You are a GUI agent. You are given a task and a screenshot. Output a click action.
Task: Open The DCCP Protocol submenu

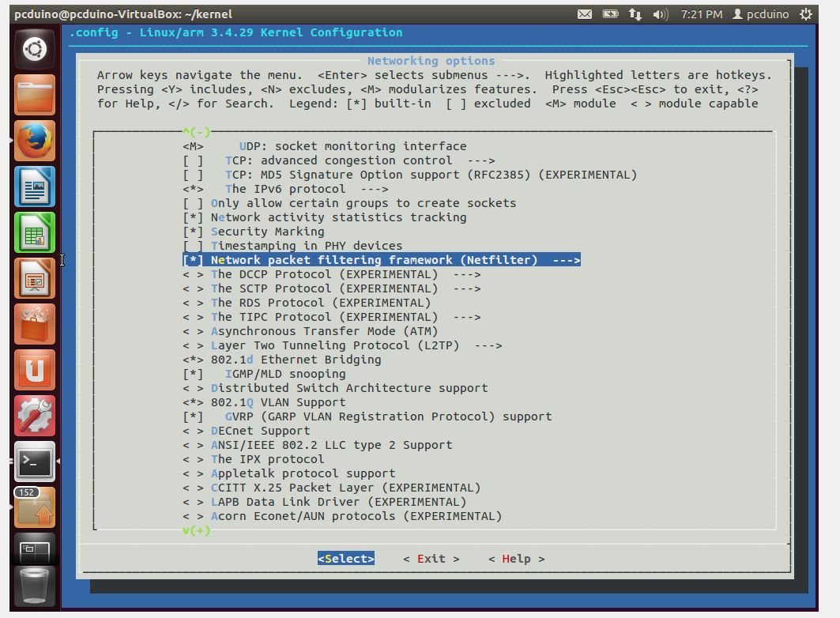[x=332, y=274]
